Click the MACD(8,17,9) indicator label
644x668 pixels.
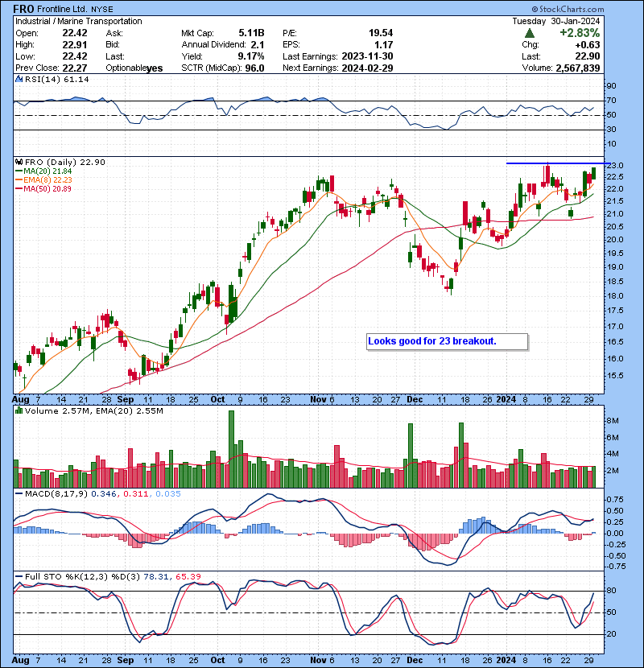(x=56, y=494)
